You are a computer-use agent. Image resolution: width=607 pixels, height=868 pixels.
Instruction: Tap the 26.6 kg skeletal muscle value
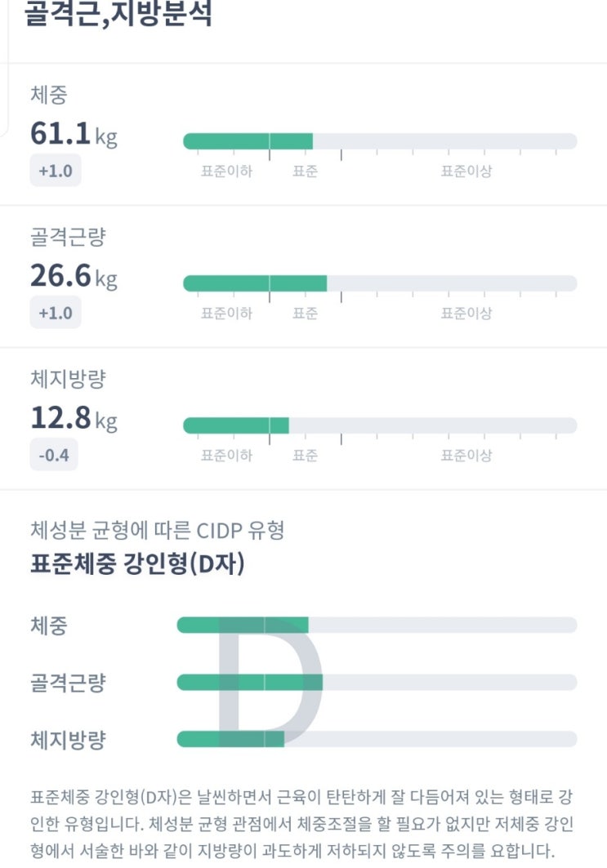point(74,277)
